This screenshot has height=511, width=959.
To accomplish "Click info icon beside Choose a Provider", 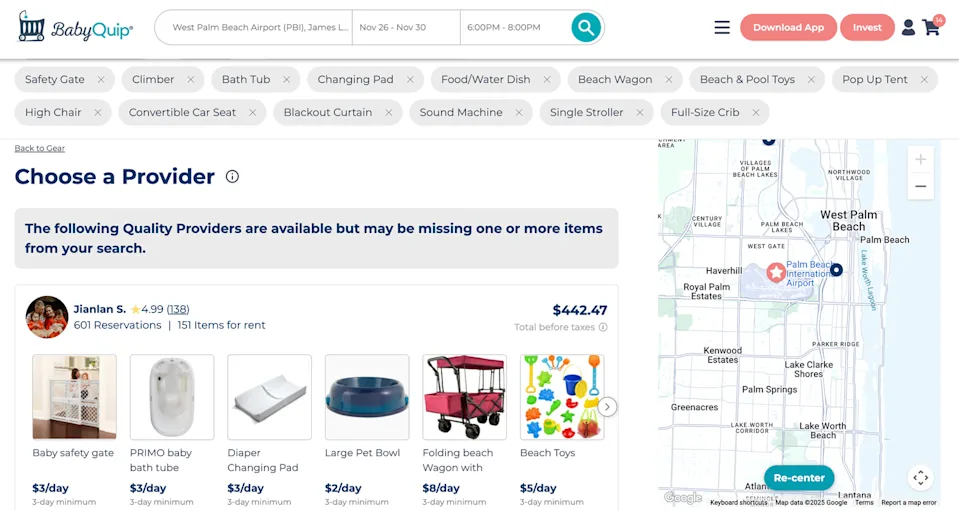I will (x=232, y=177).
